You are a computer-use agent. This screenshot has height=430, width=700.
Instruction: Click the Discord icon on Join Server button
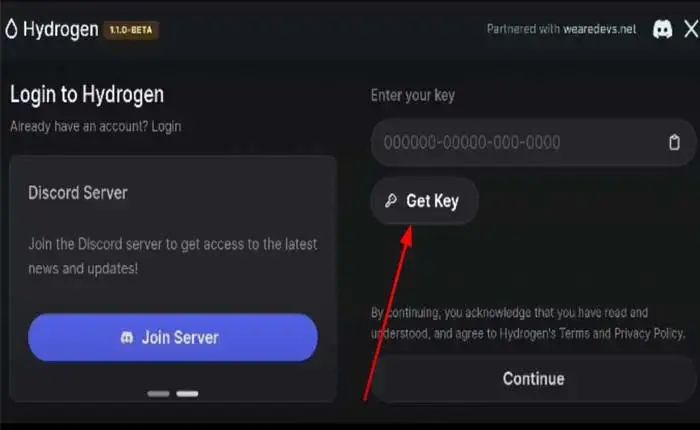127,338
